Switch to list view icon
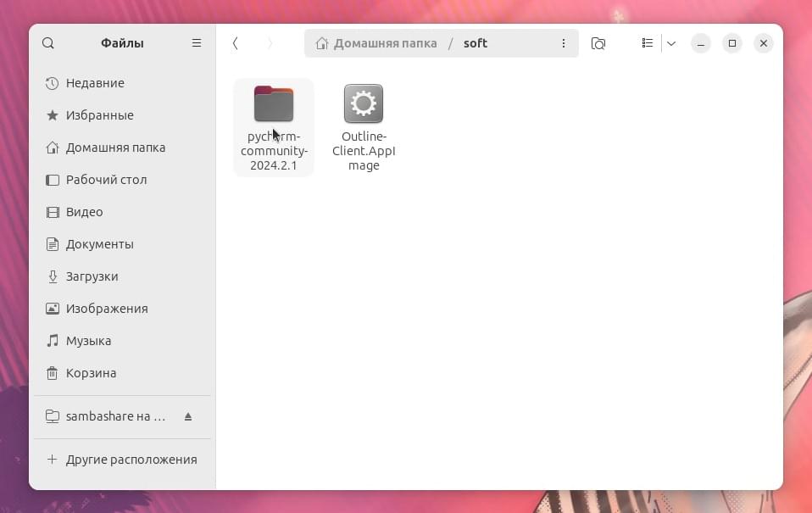Image resolution: width=812 pixels, height=513 pixels. (648, 43)
